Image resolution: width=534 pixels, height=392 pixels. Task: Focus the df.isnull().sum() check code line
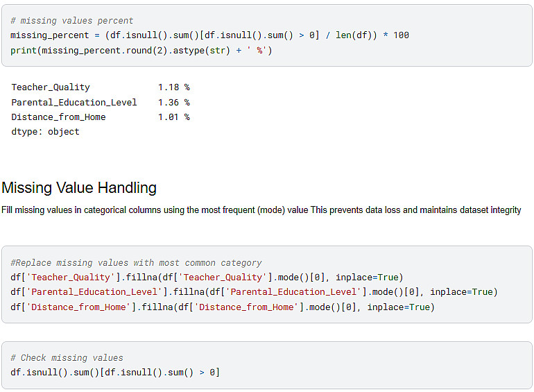(115, 373)
